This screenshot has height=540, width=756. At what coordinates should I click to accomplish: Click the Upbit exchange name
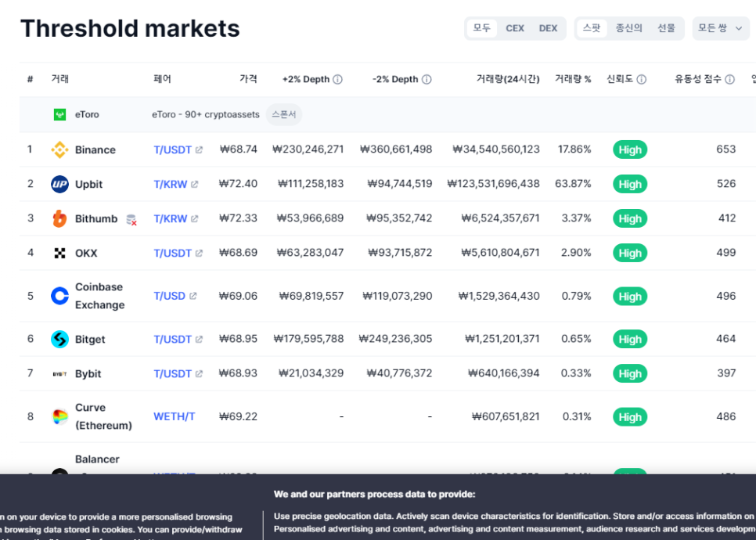88,184
